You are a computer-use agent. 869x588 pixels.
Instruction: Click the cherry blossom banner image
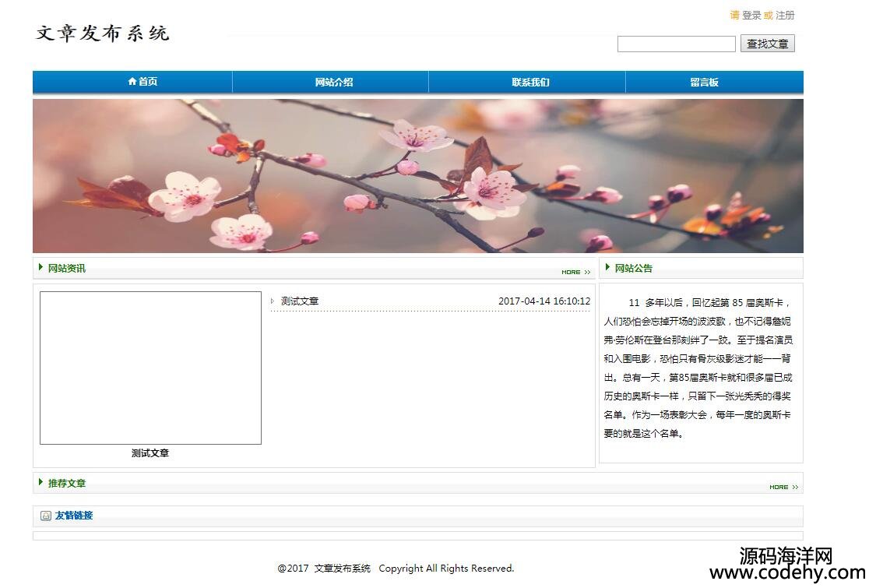point(418,176)
